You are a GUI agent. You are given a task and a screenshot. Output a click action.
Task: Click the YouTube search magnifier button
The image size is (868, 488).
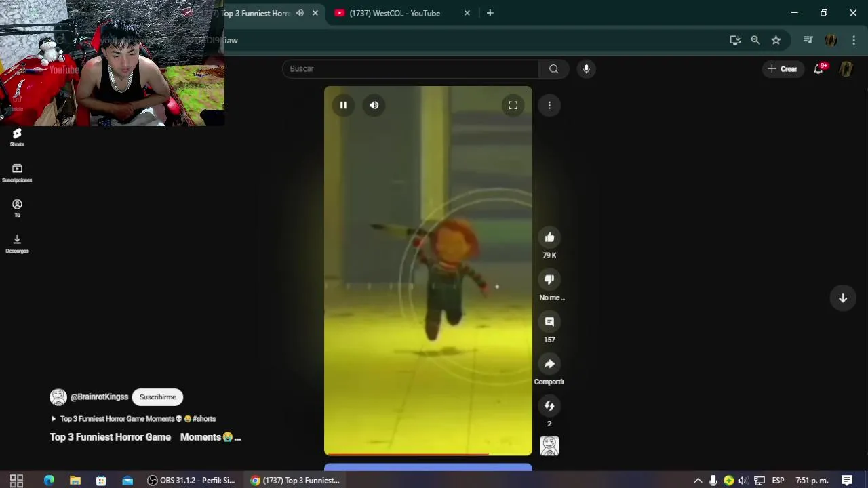click(x=554, y=68)
